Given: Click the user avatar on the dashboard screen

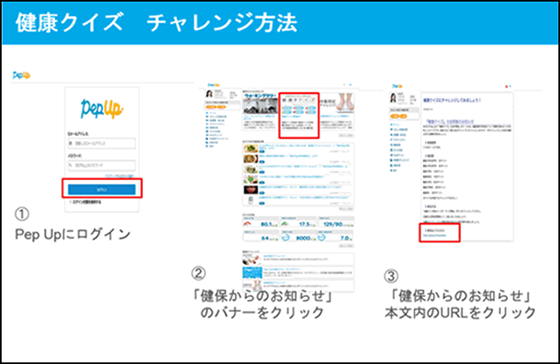Looking at the screenshot, I should [x=209, y=94].
